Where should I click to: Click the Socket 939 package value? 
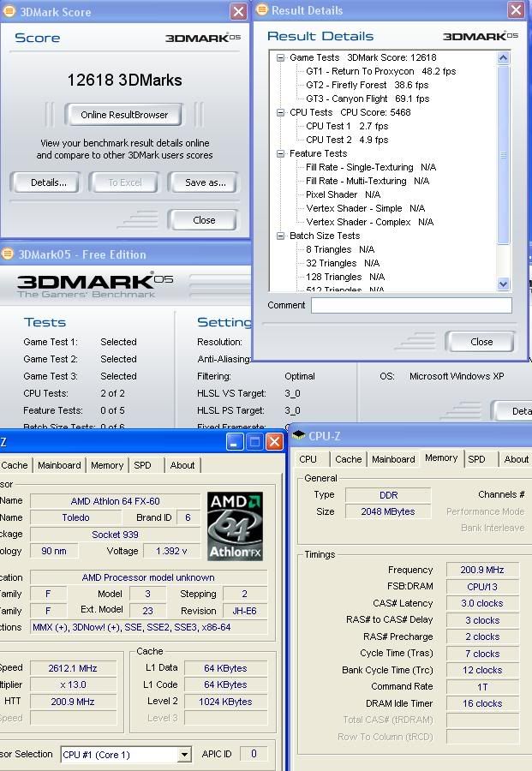[115, 535]
